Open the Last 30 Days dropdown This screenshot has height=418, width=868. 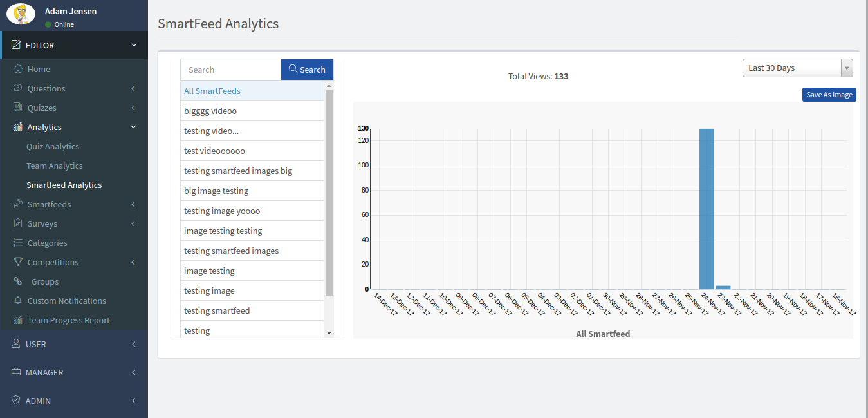tap(797, 68)
